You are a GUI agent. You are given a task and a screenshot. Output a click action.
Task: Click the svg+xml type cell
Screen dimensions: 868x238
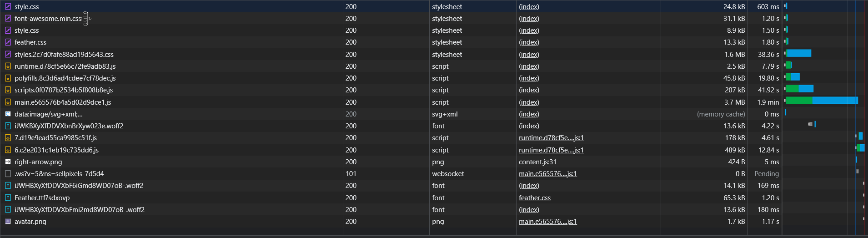pos(445,114)
